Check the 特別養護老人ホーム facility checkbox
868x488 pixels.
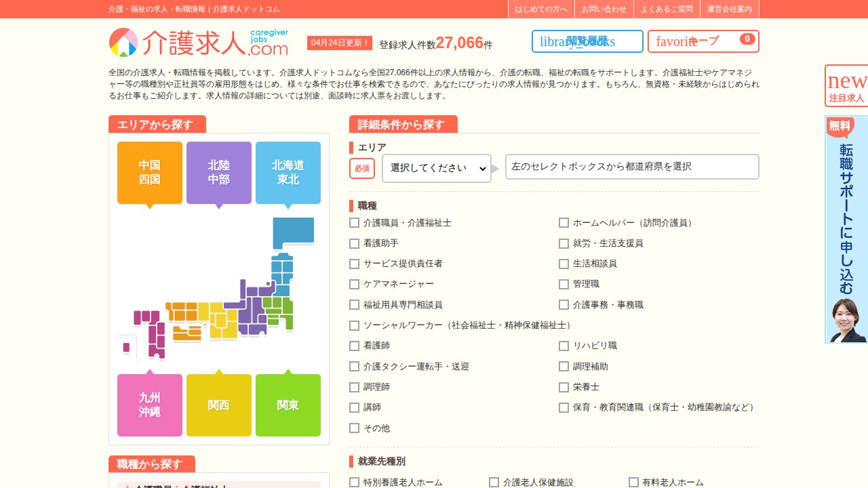[x=354, y=482]
